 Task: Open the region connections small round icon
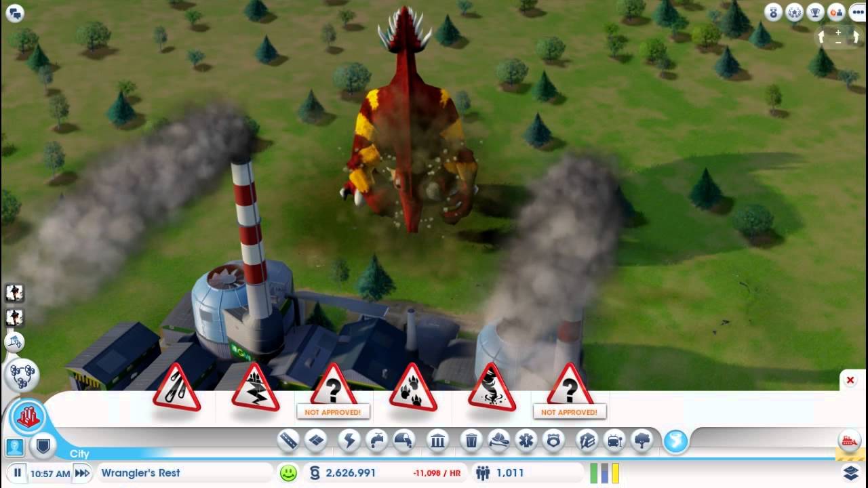pyautogui.click(x=15, y=342)
